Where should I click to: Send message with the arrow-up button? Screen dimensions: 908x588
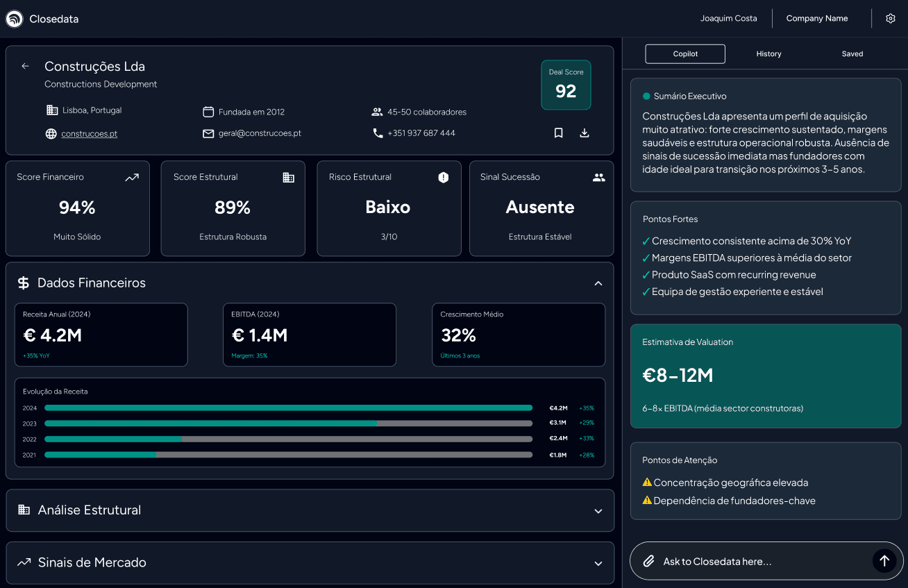pyautogui.click(x=884, y=561)
